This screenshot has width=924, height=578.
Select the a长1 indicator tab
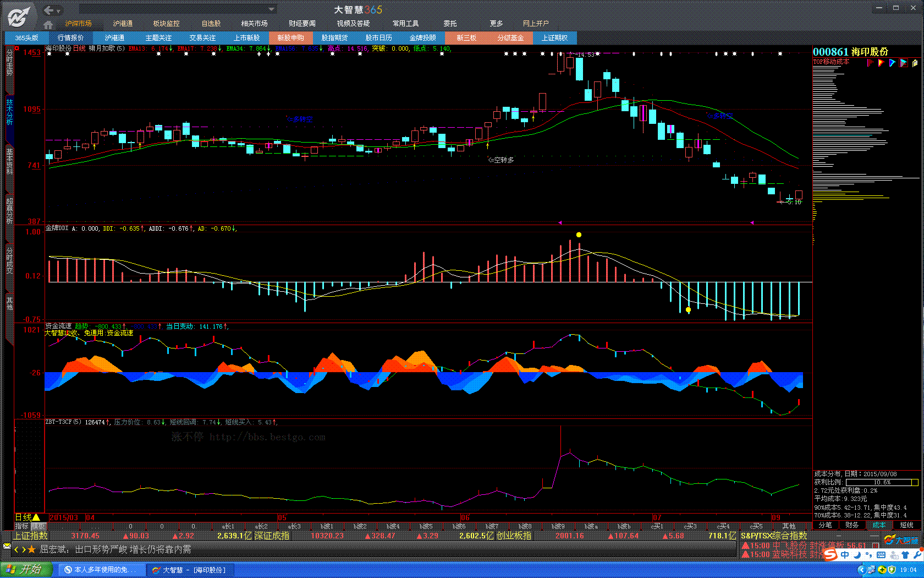click(228, 526)
